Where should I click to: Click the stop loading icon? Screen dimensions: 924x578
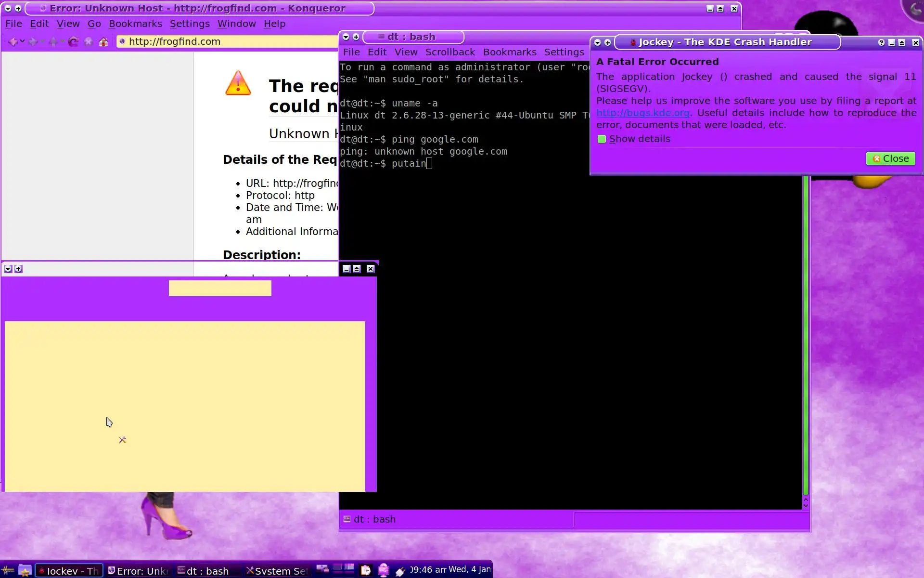pyautogui.click(x=88, y=42)
